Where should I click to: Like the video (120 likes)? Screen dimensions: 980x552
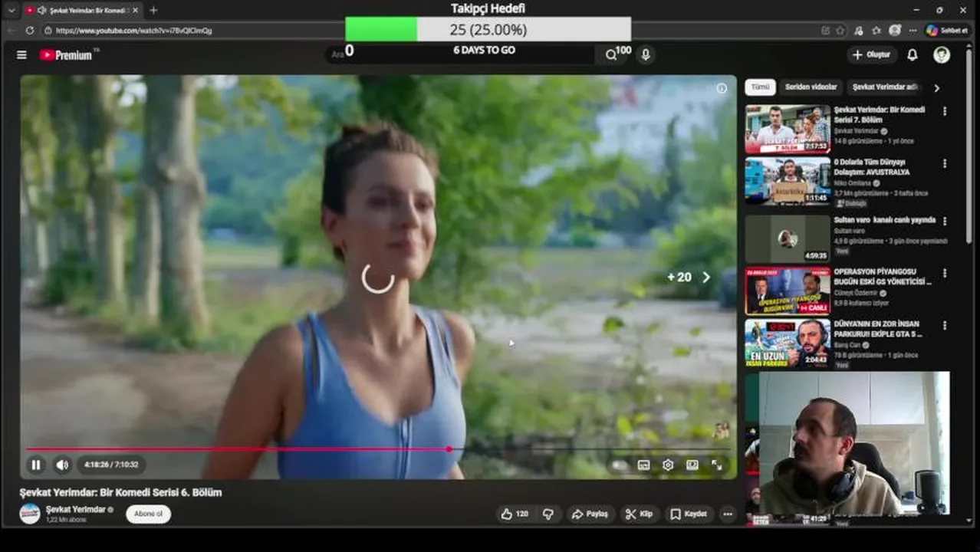coord(515,514)
